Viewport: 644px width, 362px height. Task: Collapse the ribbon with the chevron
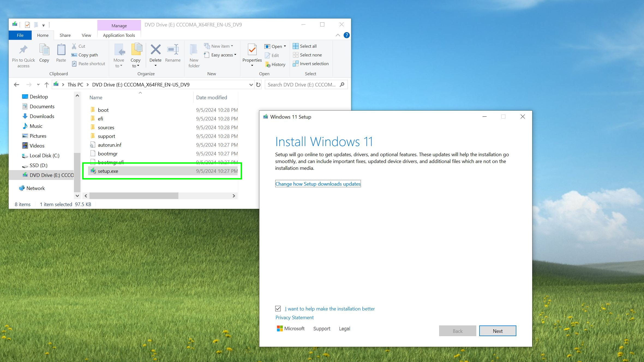[338, 35]
